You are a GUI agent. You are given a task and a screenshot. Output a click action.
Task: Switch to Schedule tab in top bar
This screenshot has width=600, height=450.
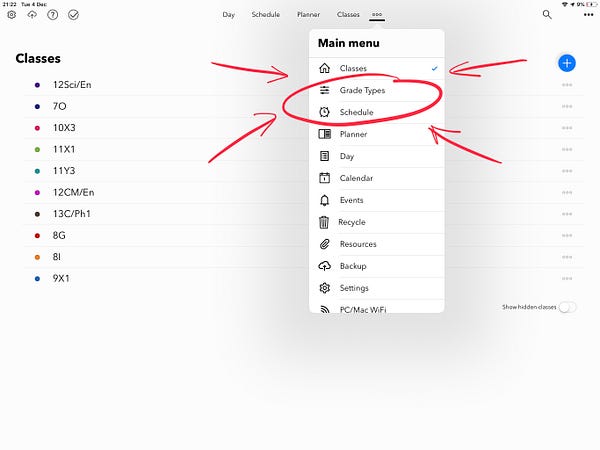tap(266, 15)
